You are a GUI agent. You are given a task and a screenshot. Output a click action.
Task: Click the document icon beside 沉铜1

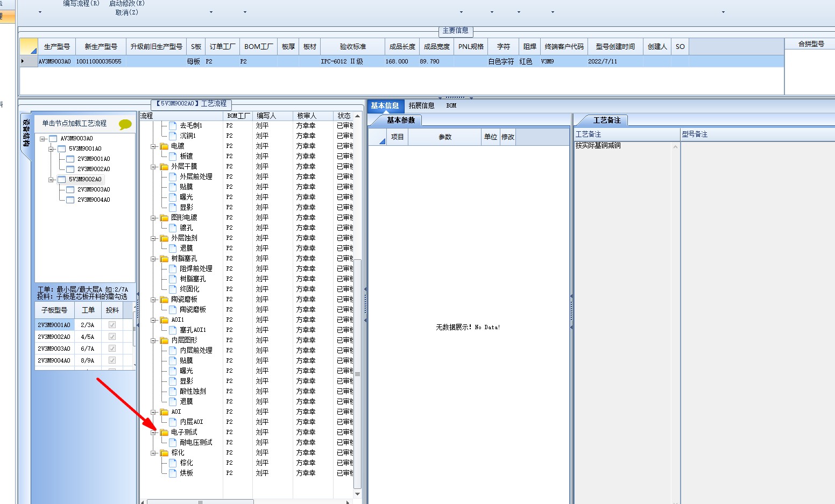tap(173, 136)
